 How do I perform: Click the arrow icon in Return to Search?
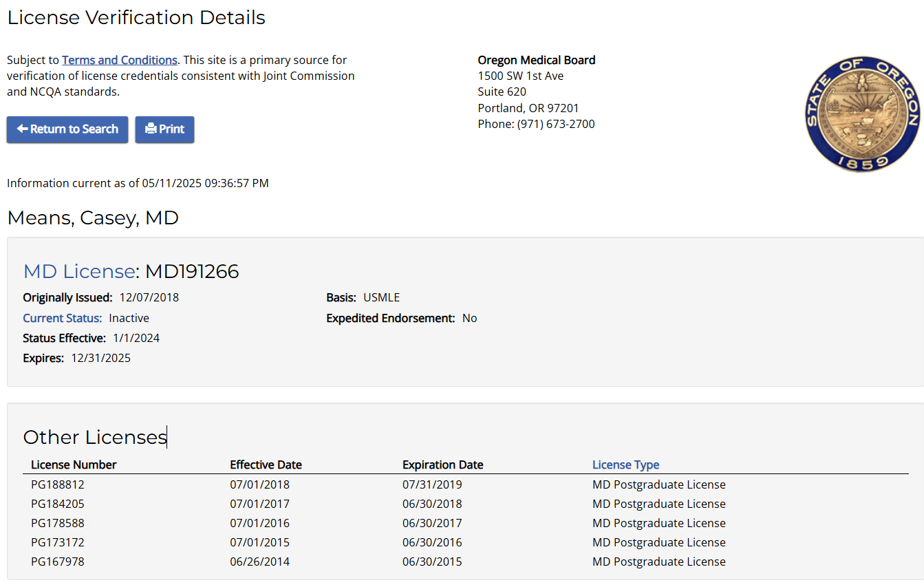pos(22,129)
